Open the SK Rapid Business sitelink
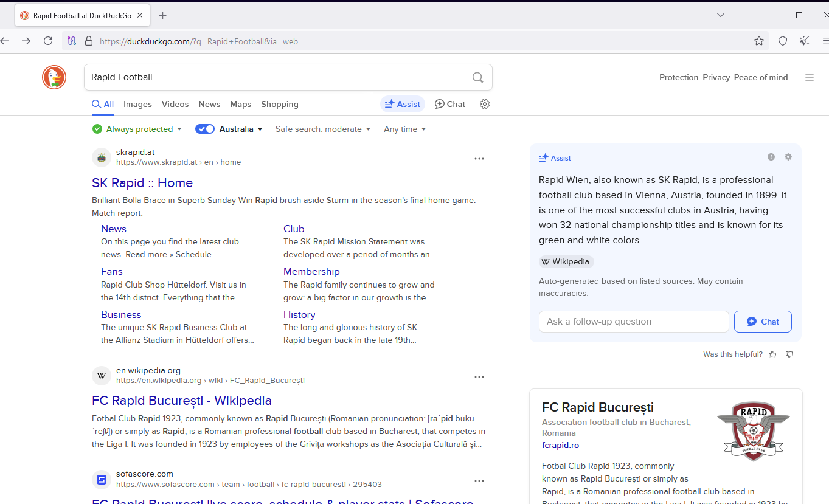 (x=121, y=314)
